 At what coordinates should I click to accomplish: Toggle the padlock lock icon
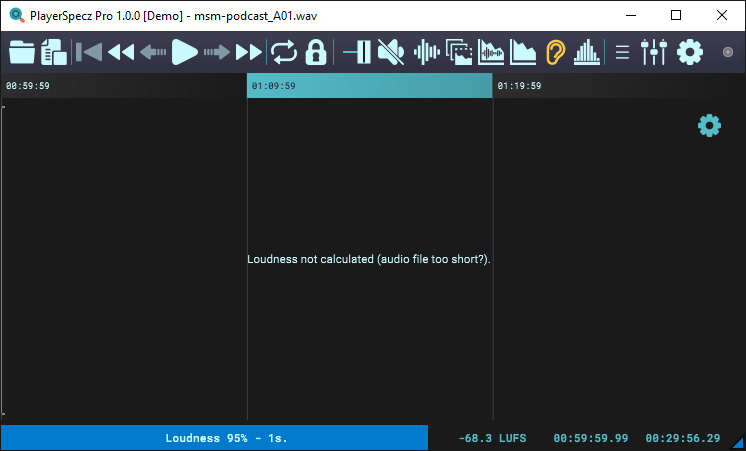316,52
